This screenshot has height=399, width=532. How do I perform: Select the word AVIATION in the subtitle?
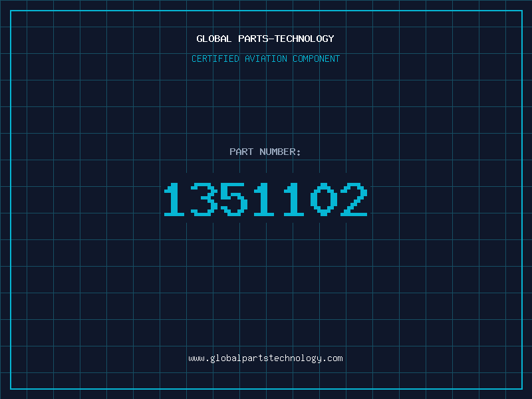click(x=266, y=59)
